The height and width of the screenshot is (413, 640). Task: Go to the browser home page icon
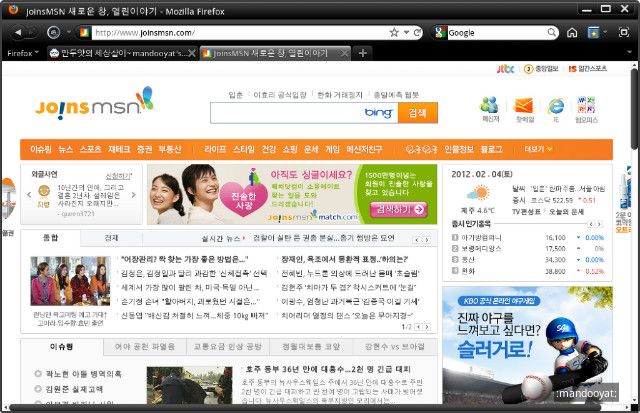tap(572, 32)
